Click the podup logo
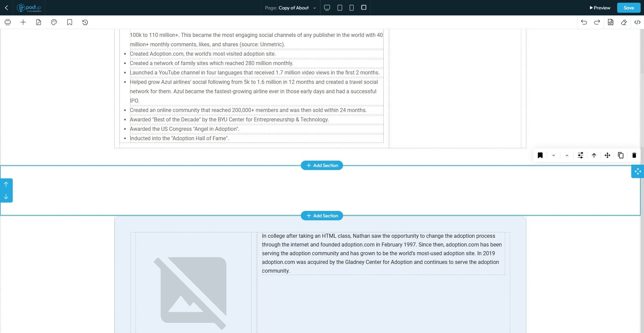This screenshot has height=333, width=644. (29, 8)
